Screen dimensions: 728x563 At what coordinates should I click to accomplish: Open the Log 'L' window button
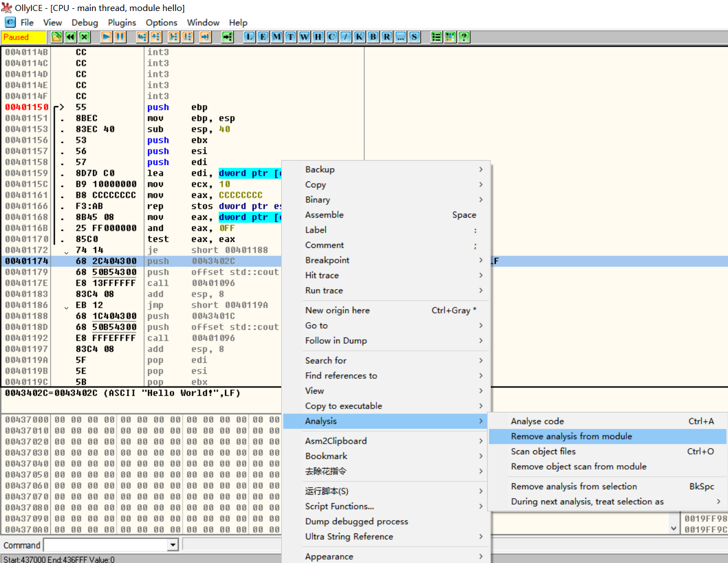pyautogui.click(x=249, y=37)
